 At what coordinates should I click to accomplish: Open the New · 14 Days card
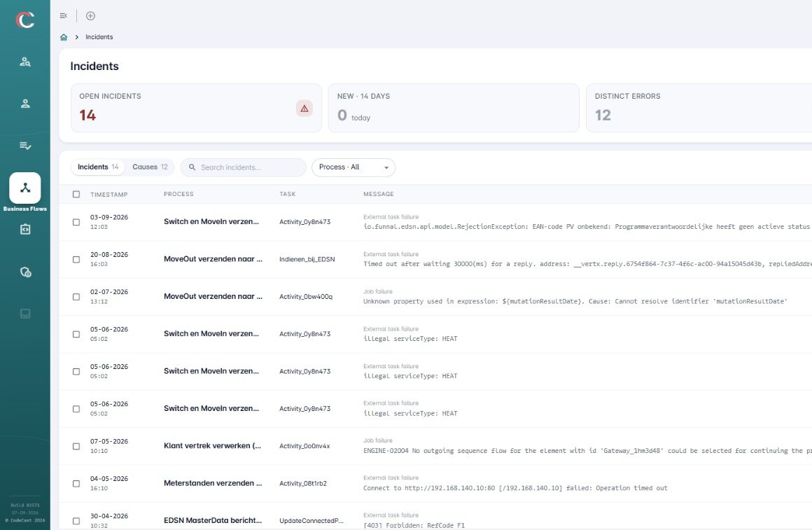pyautogui.click(x=454, y=108)
